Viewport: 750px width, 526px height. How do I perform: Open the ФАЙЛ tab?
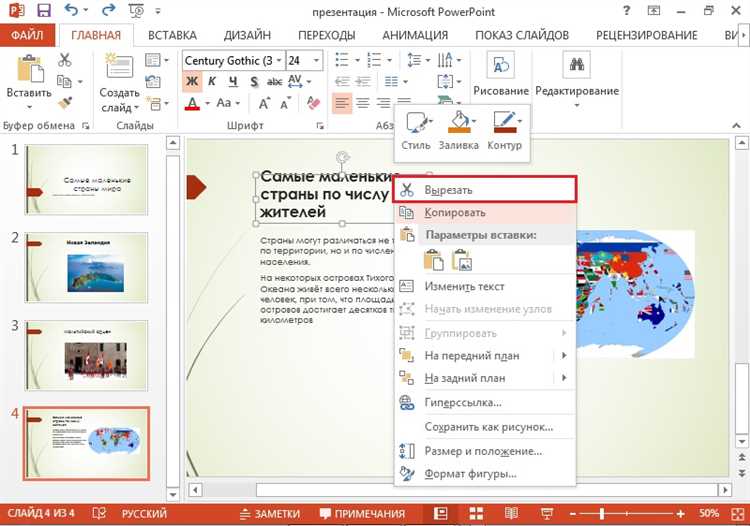click(27, 35)
